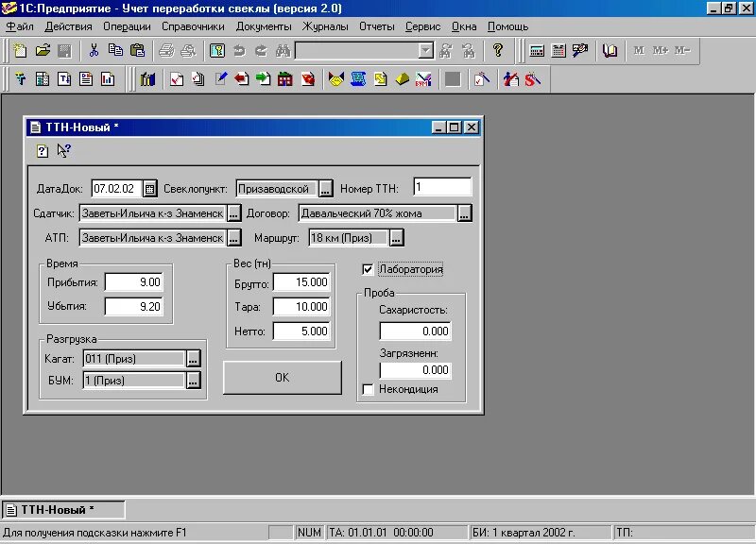Screen dimensions: 756x544
Task: Click the monitor with magnifier icon in toolbar
Action: [x=580, y=51]
